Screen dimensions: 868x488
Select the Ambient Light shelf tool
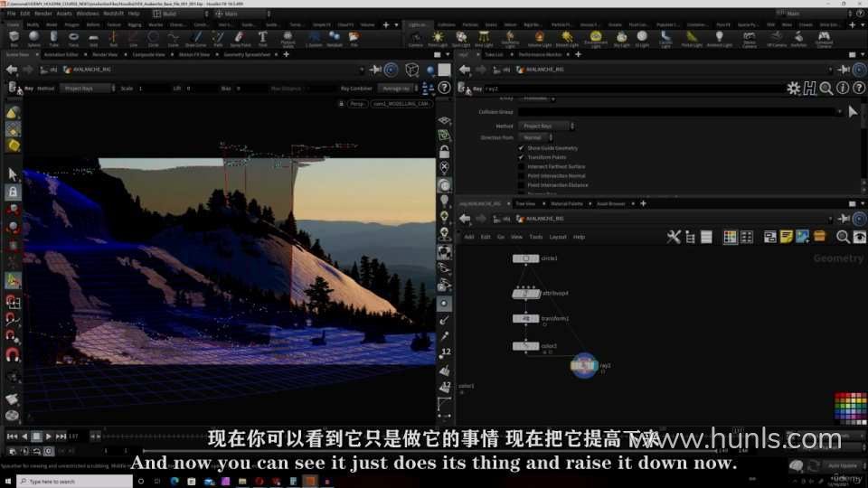tap(719, 38)
